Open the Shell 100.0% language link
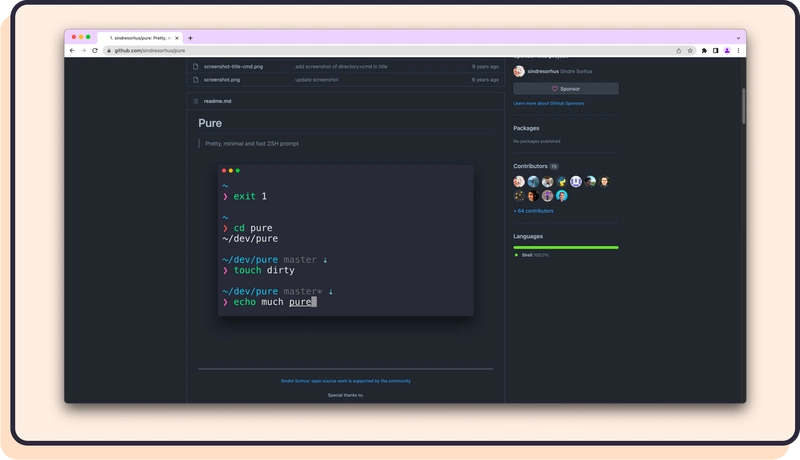Viewport: 800px width, 460px height. click(x=535, y=255)
